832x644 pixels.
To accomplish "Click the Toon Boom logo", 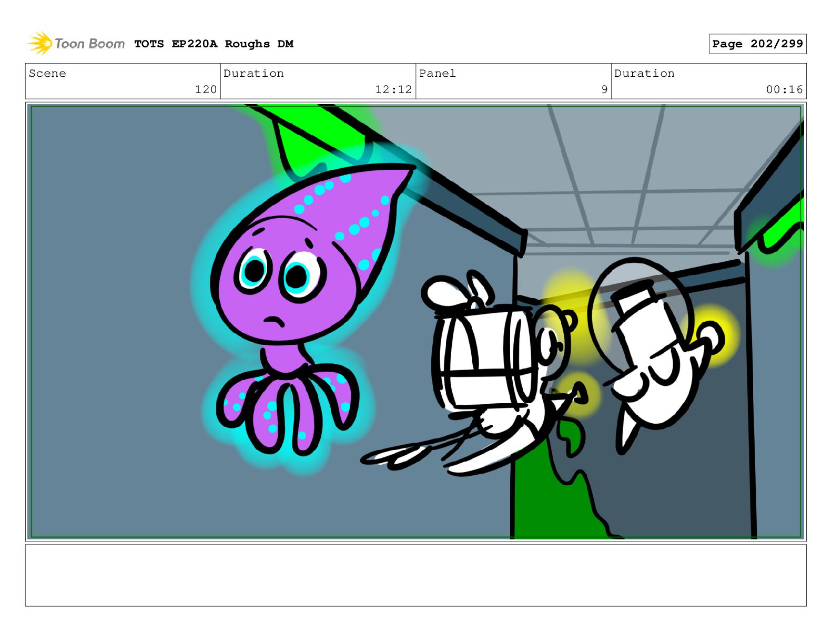I will click(76, 44).
